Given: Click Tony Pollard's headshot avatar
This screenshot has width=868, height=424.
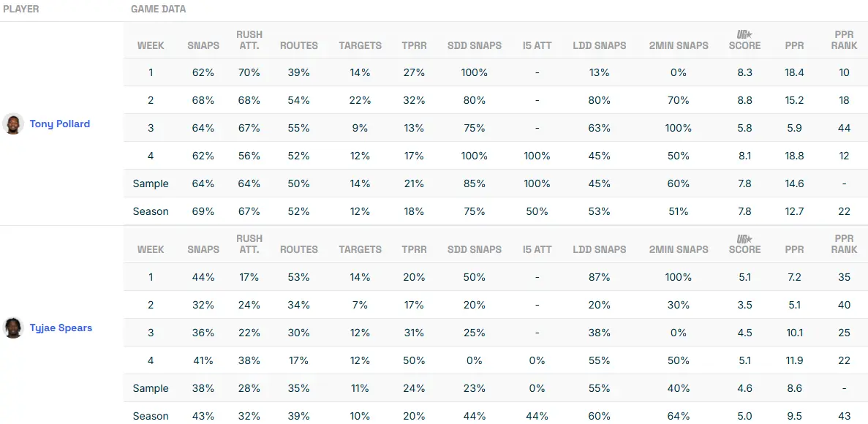Looking at the screenshot, I should (x=13, y=124).
